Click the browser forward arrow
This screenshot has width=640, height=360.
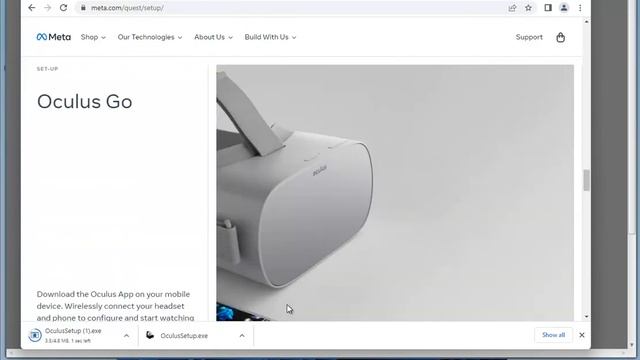click(47, 8)
